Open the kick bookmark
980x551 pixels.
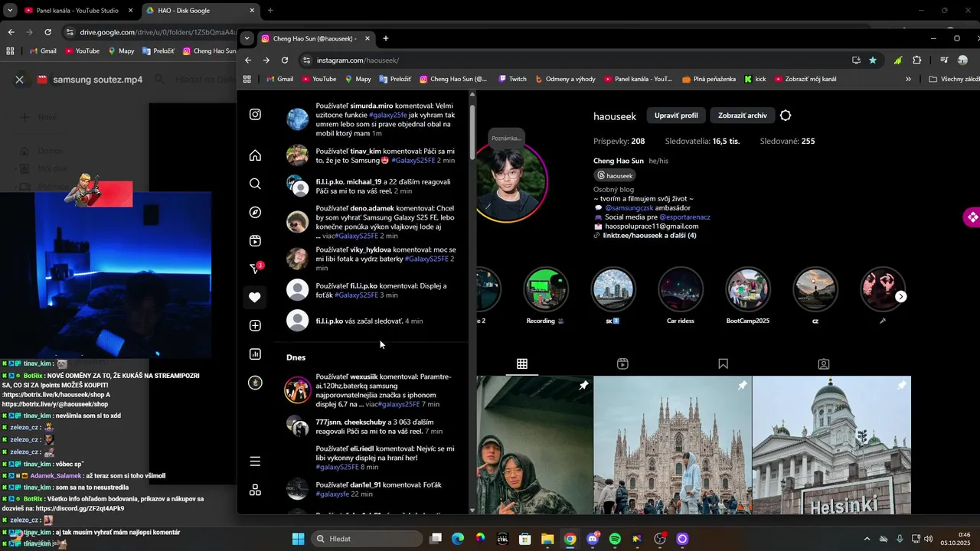click(x=755, y=79)
